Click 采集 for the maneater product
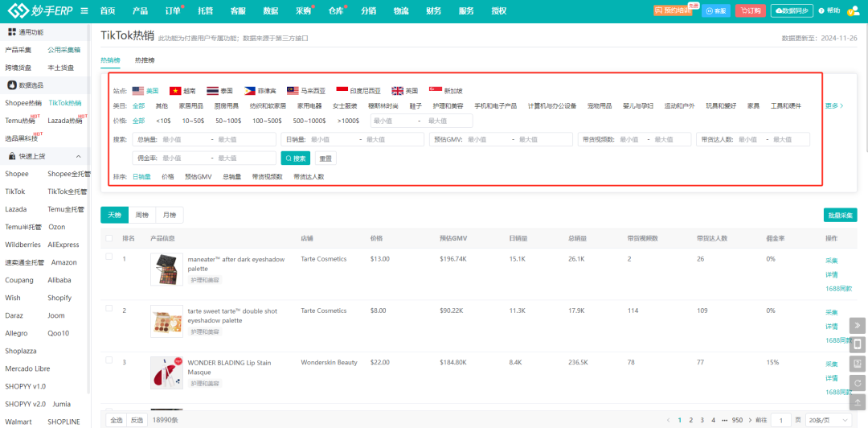 832,261
